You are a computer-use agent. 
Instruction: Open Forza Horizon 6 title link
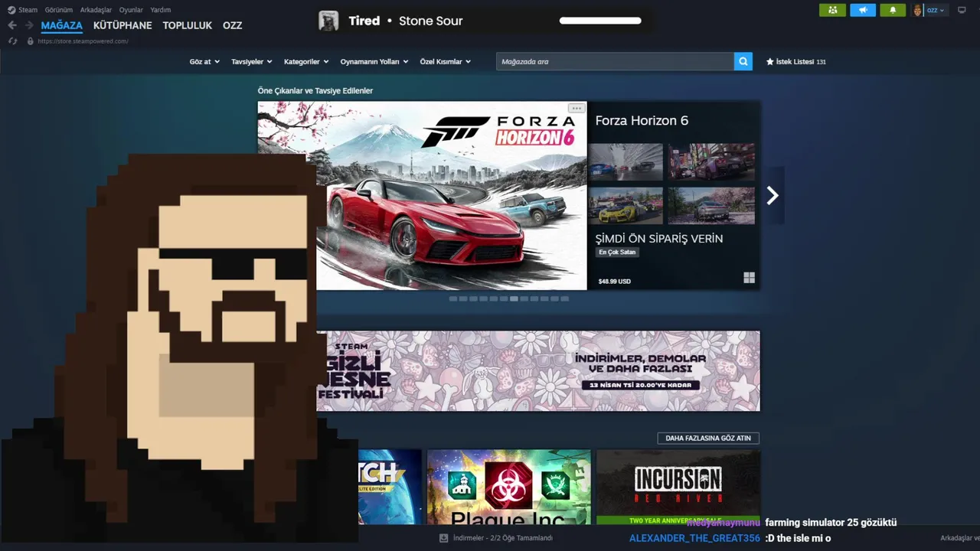tap(642, 120)
